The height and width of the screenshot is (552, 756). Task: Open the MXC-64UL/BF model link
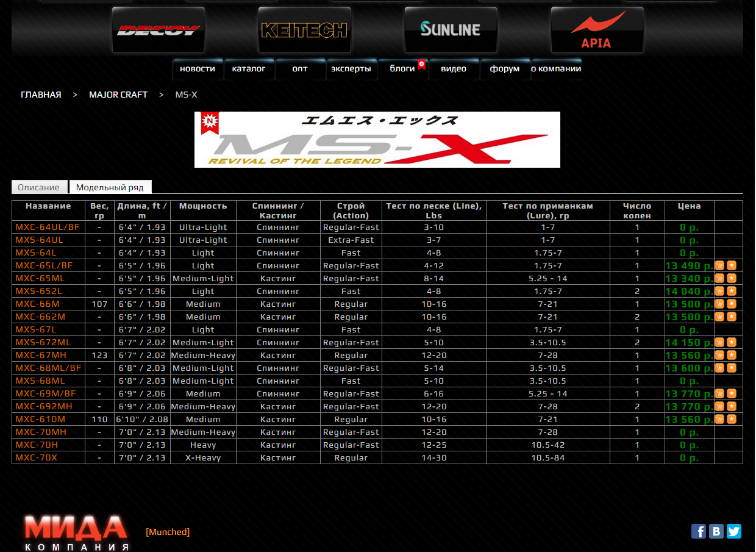pos(48,227)
